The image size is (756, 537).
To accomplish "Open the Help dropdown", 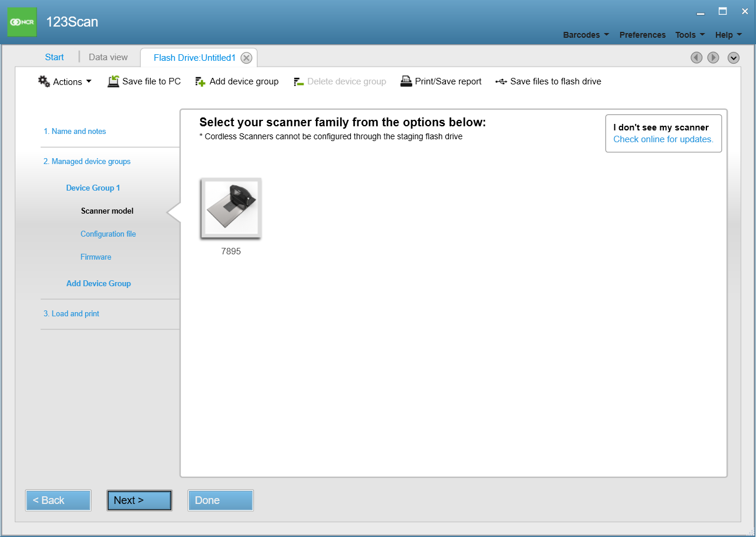I will point(727,35).
